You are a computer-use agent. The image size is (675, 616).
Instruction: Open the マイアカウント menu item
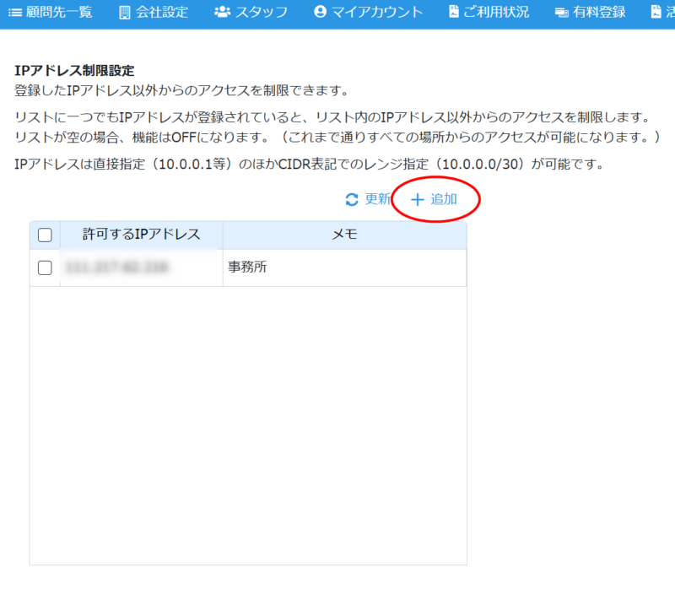pyautogui.click(x=369, y=12)
